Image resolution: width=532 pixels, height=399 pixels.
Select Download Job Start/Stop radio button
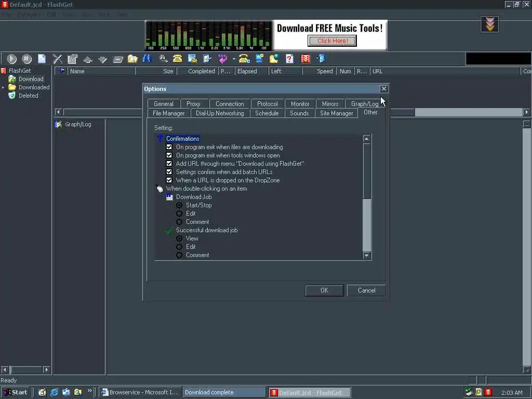coord(179,205)
